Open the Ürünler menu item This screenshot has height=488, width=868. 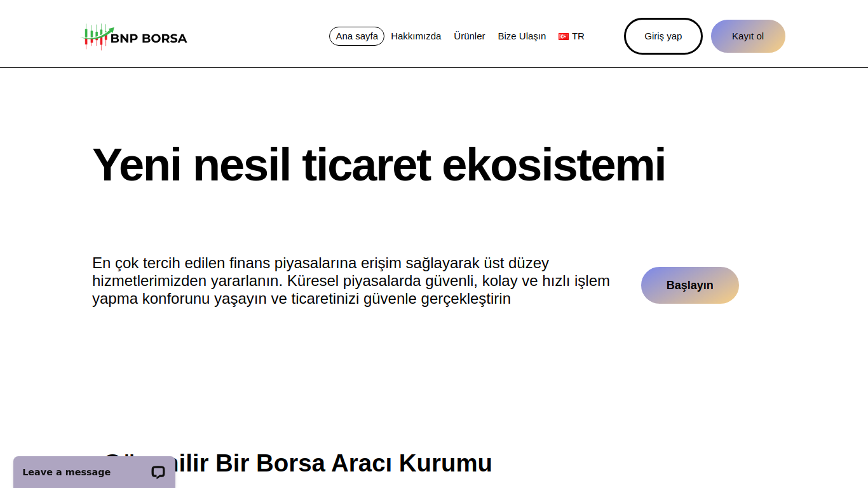coord(469,36)
